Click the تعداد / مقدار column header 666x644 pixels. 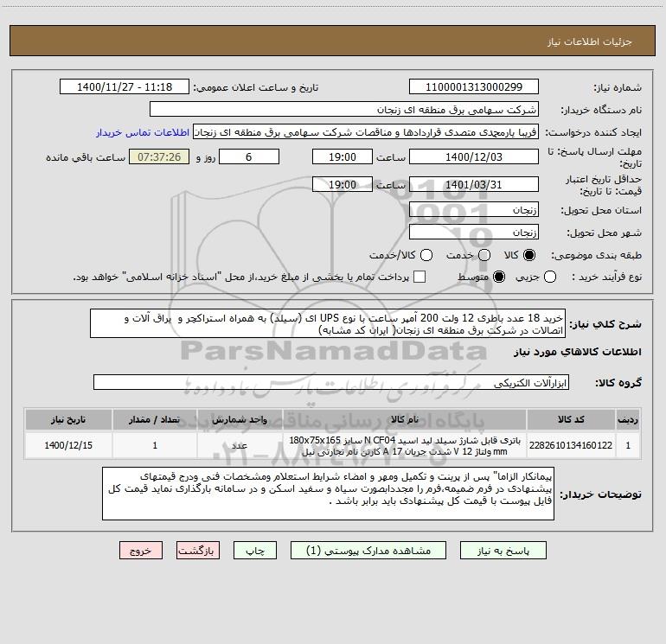coord(155,419)
